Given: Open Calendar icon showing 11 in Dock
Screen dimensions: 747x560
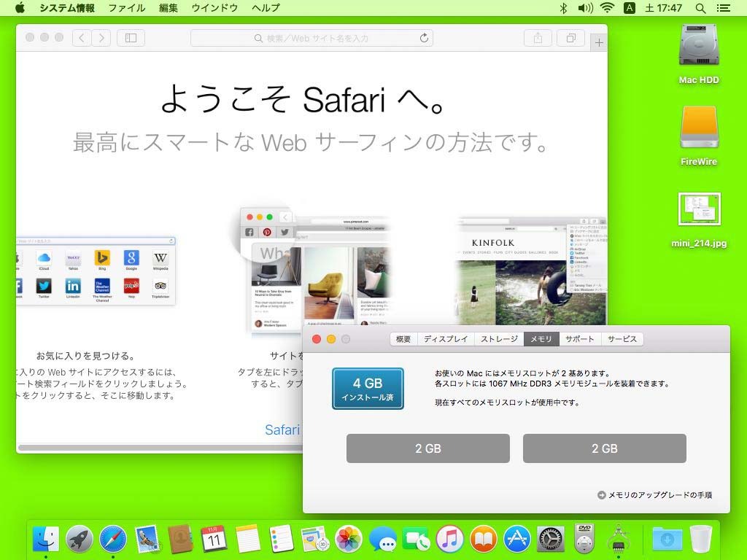Looking at the screenshot, I should pos(214,539).
